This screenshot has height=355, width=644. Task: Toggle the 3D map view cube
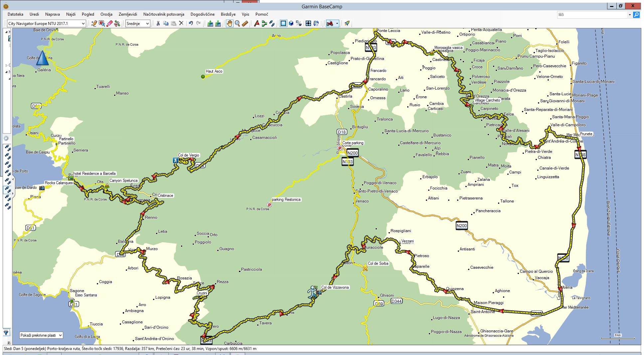pyautogui.click(x=291, y=23)
